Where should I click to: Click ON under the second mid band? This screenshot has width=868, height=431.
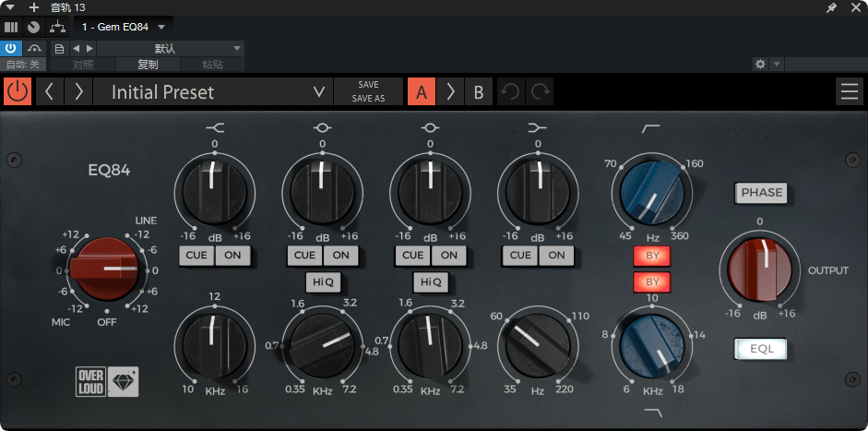pyautogui.click(x=449, y=256)
